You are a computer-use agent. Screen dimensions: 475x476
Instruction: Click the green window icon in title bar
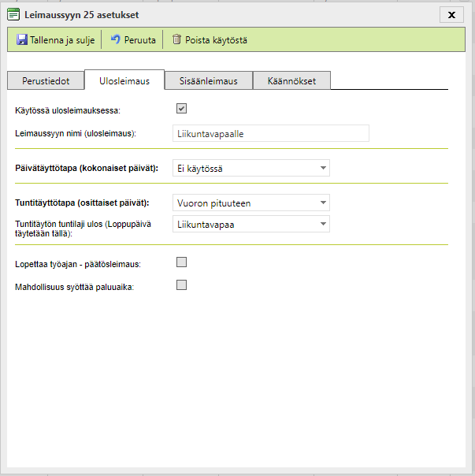pos(13,14)
